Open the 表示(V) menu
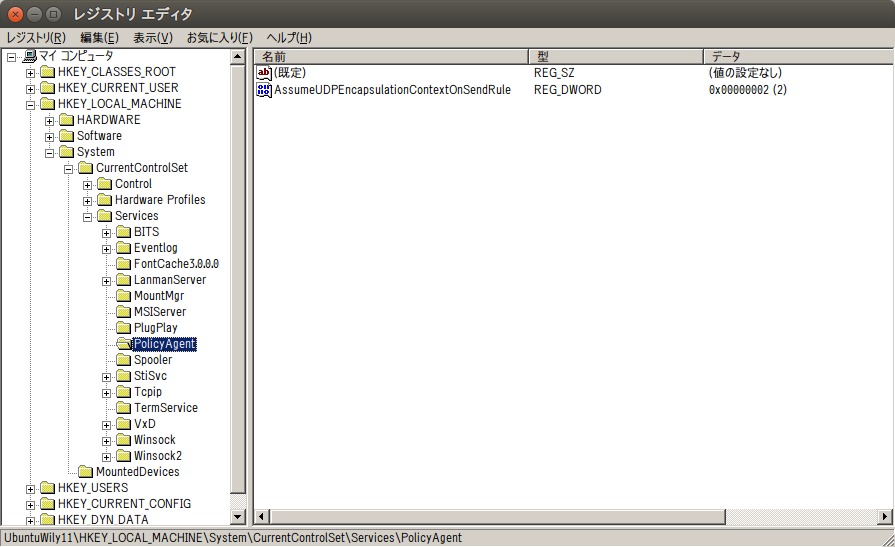The height and width of the screenshot is (547, 895). [153, 38]
